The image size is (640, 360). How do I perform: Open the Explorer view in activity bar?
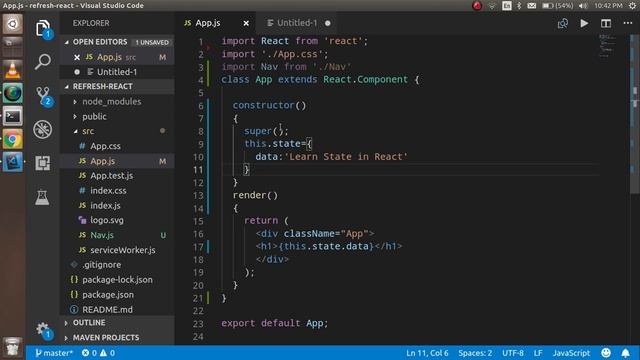tap(42, 29)
